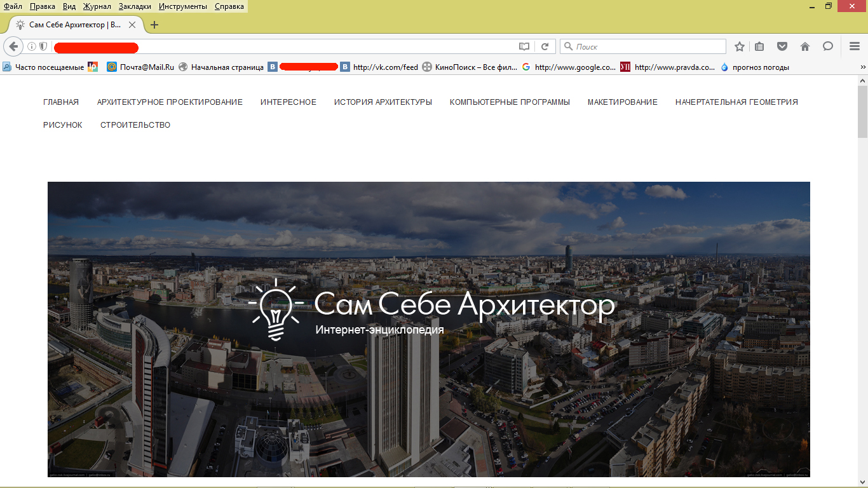The height and width of the screenshot is (488, 868).
Task: Open the Firefox hamburger menu
Action: point(855,46)
